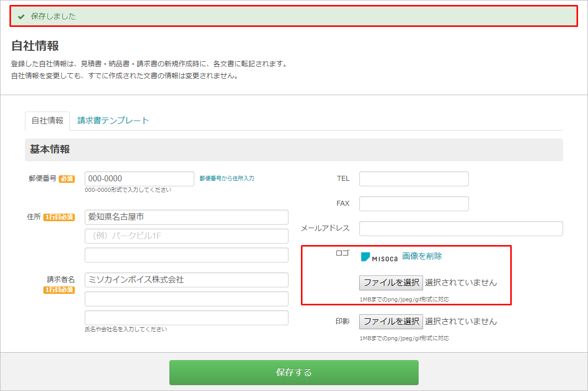Switch to the 自社情報 tab
Screen dimensions: 588x391
[x=47, y=121]
